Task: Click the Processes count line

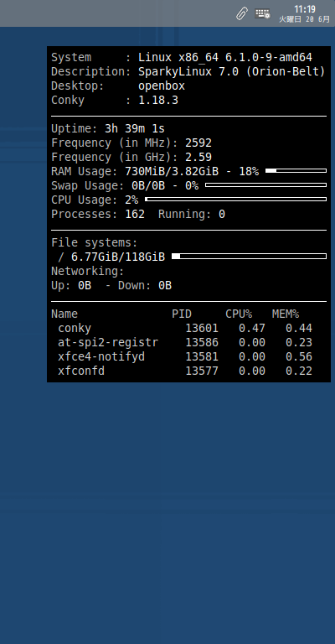Action: 138,215
